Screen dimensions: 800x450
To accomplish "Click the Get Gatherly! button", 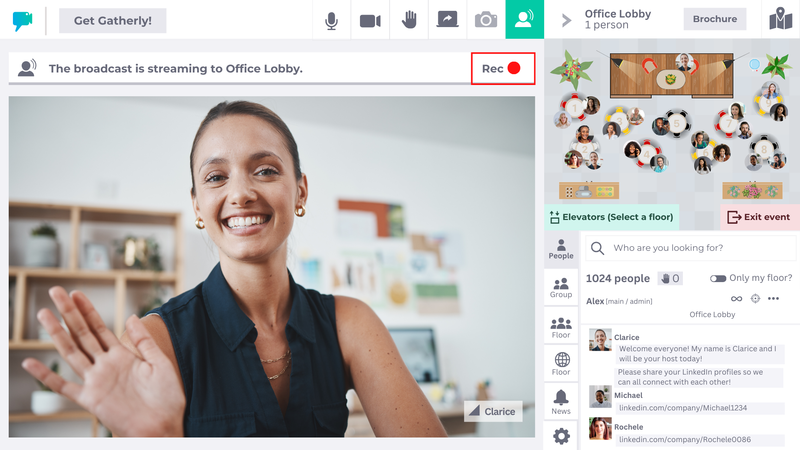I will point(113,20).
